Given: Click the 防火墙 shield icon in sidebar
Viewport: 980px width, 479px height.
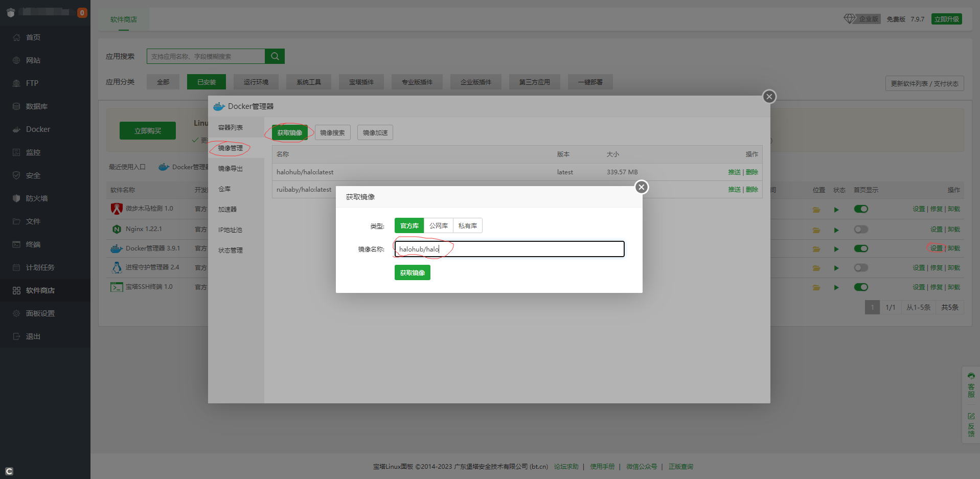Looking at the screenshot, I should tap(16, 198).
